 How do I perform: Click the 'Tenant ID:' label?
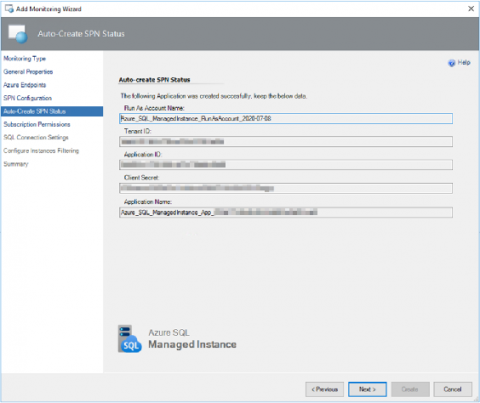point(138,131)
